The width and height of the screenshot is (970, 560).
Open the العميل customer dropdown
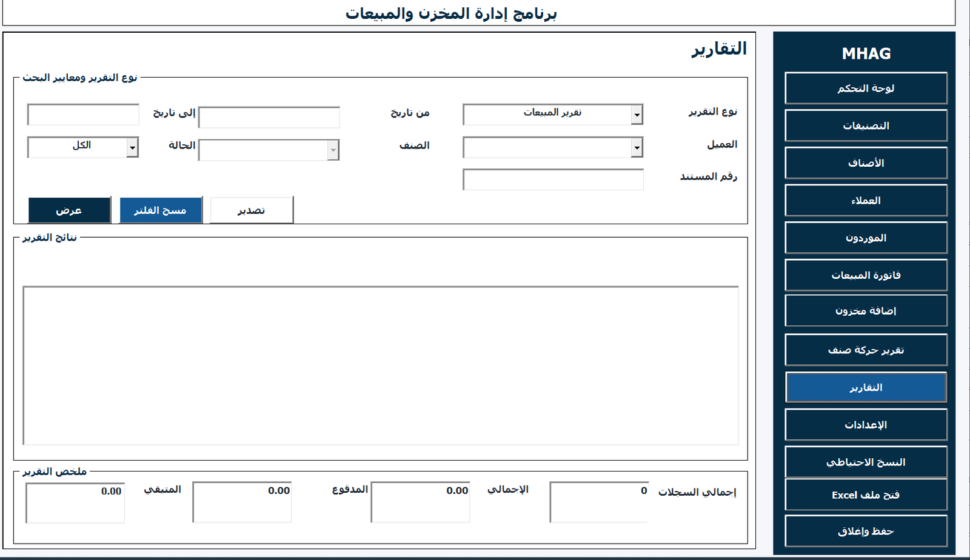(637, 147)
